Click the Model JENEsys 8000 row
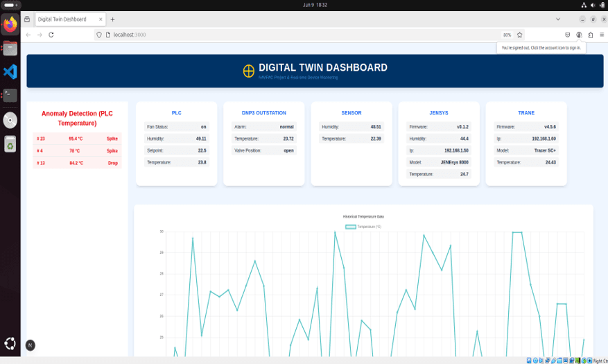Image resolution: width=608 pixels, height=364 pixels. [x=439, y=162]
